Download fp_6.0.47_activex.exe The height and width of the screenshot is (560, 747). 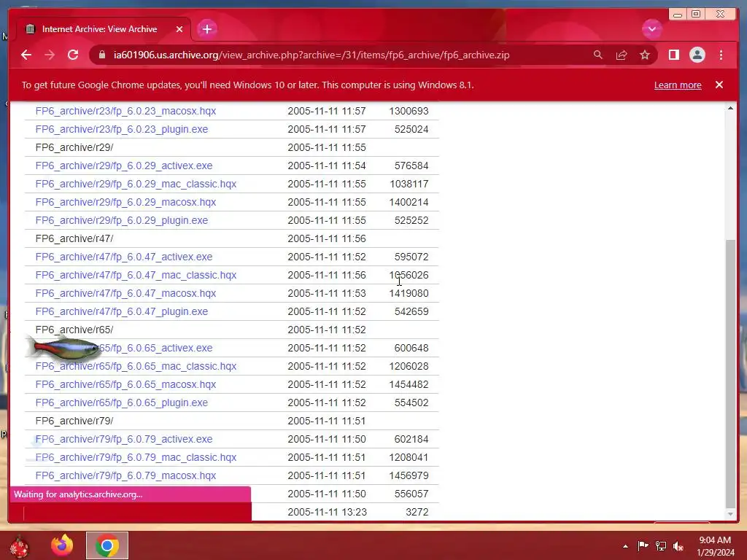(124, 257)
